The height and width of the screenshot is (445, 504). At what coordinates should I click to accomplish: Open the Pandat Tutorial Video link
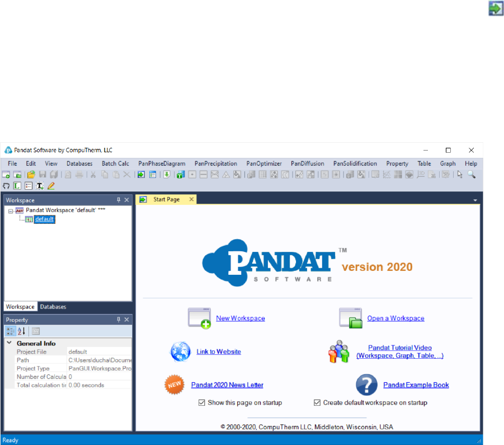coord(400,352)
